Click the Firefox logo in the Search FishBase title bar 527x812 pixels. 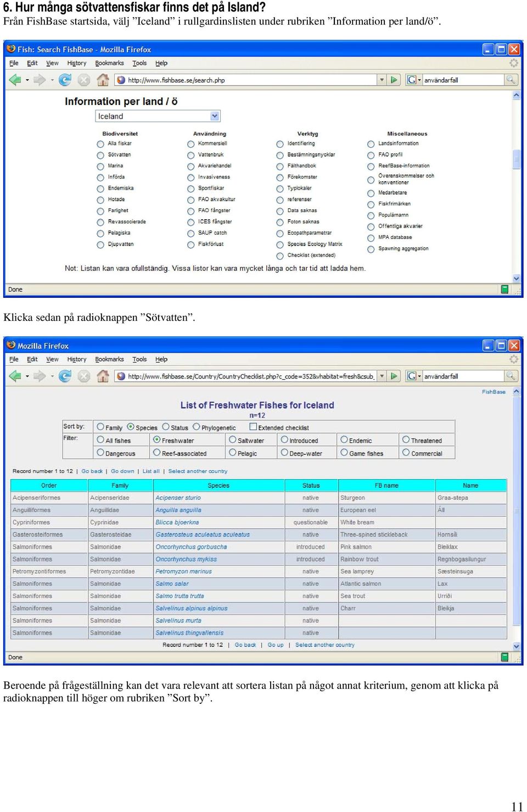[x=11, y=49]
